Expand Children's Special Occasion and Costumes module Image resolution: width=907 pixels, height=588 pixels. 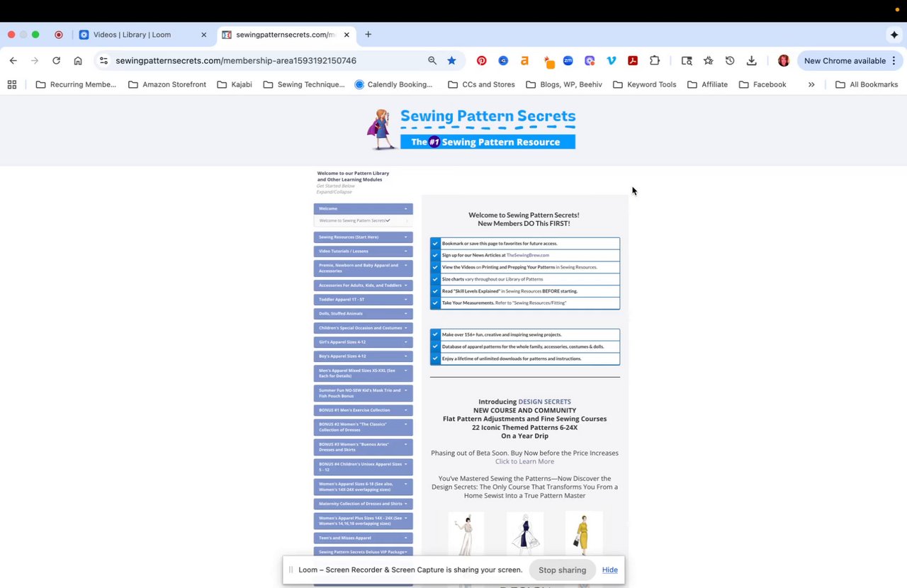(364, 328)
